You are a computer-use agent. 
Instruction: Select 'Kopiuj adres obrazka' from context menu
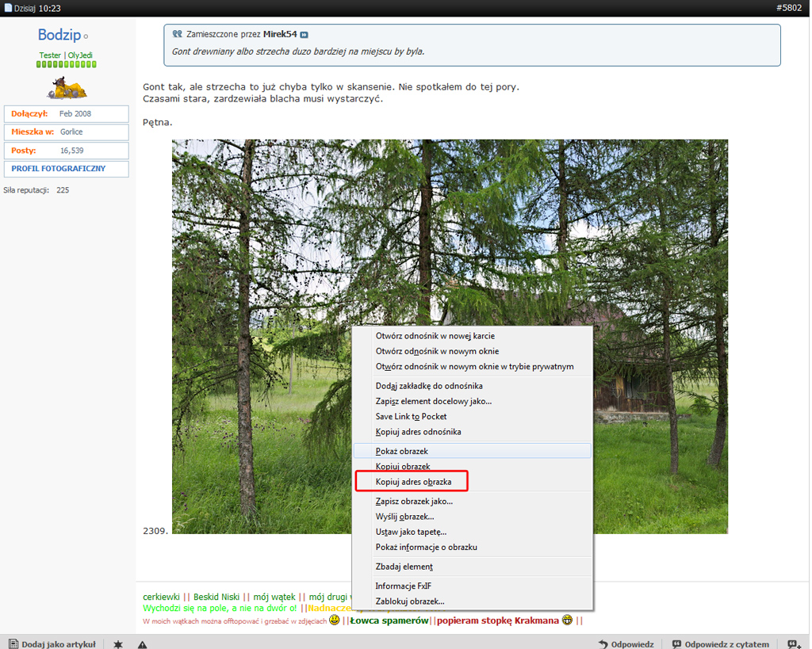(413, 482)
